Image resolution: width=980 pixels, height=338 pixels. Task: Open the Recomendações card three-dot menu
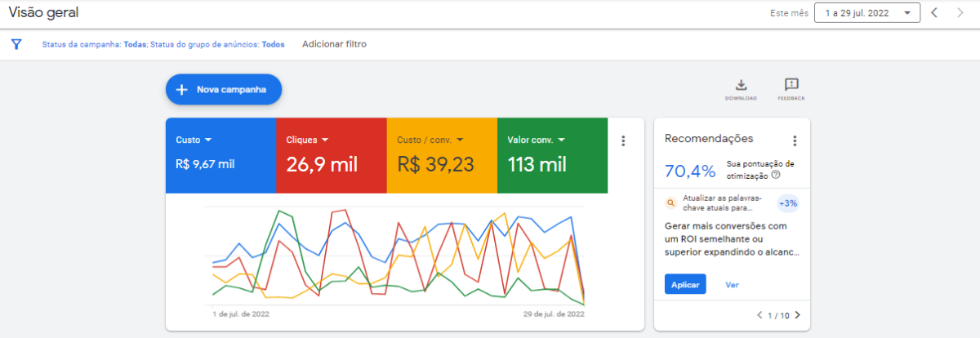pos(794,140)
